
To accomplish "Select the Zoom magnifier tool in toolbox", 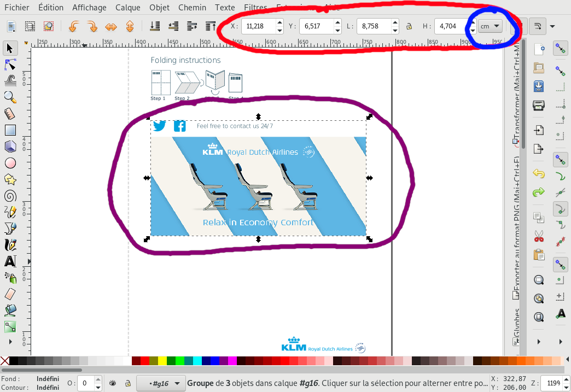I will click(10, 97).
